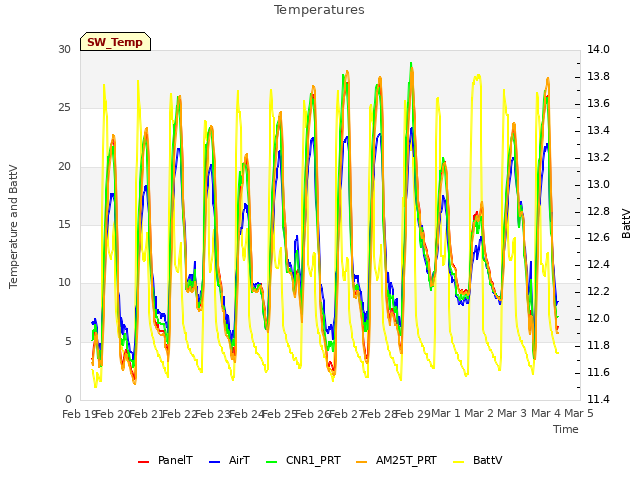The width and height of the screenshot is (640, 480).
Task: Click the right axis value 12.6
Action: pos(598,238)
